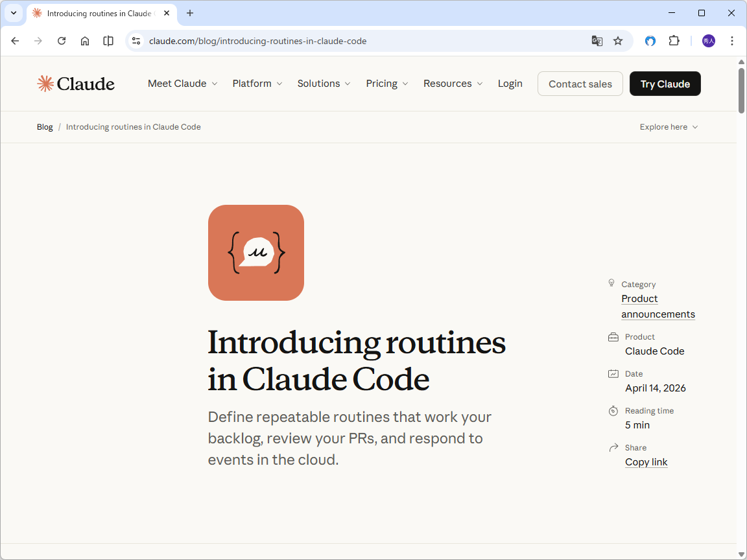The height and width of the screenshot is (560, 747).
Task: Expand the Meet Claude menu
Action: click(182, 84)
